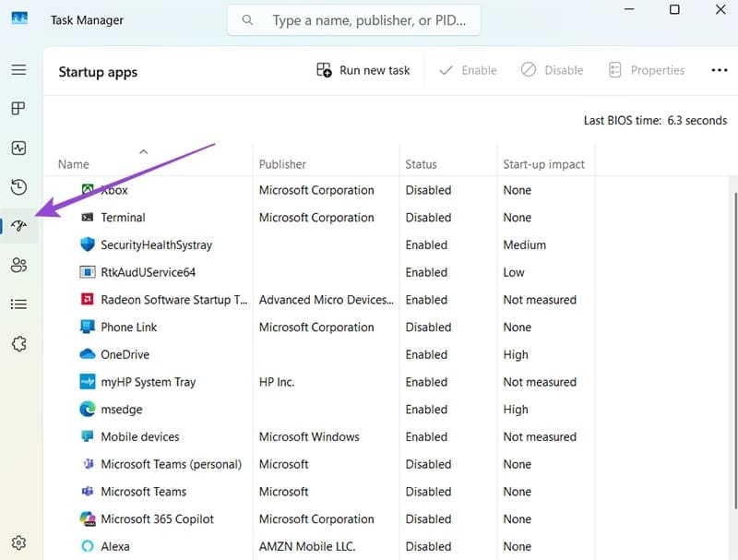Toggle the Name column sort order

coord(74,163)
